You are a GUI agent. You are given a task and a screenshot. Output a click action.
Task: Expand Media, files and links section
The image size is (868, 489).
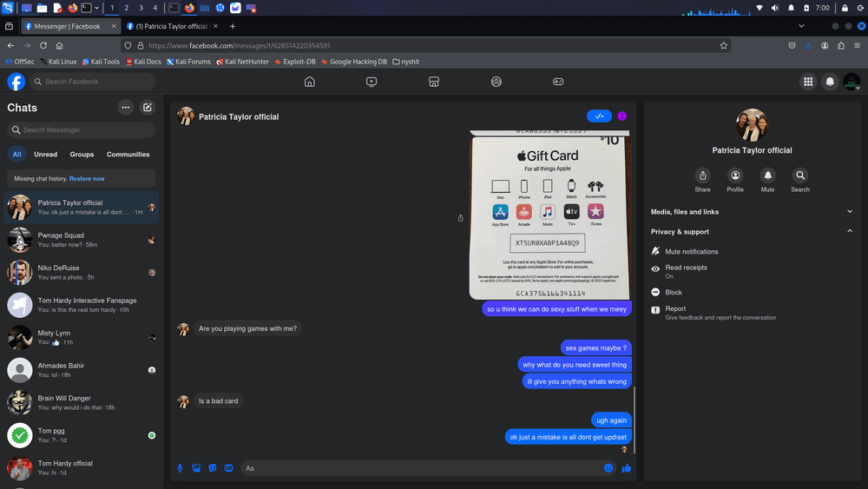pos(752,212)
